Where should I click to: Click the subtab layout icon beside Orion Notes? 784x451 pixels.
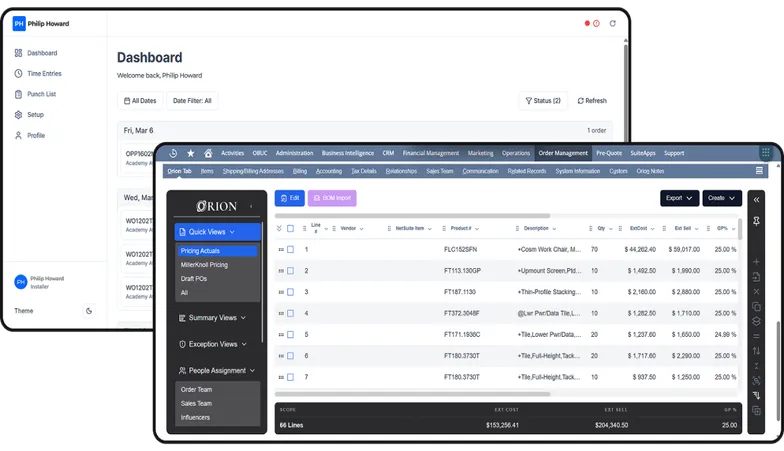[759, 170]
